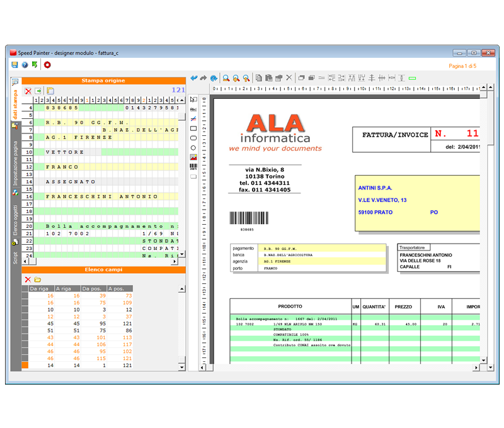504x428 pixels.
Task: Click the 'Da pos.' column header
Action: pos(94,289)
